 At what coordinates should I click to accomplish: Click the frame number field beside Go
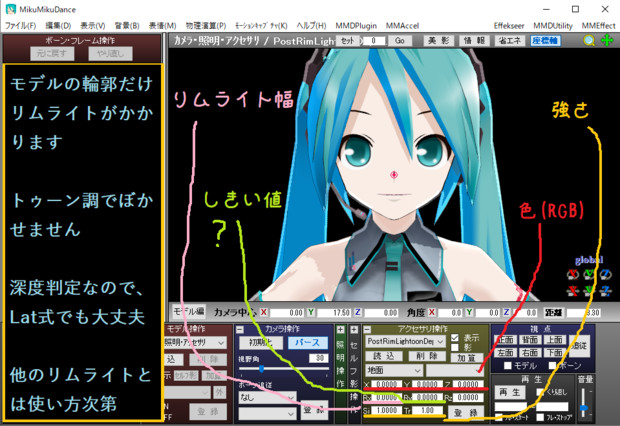373,40
